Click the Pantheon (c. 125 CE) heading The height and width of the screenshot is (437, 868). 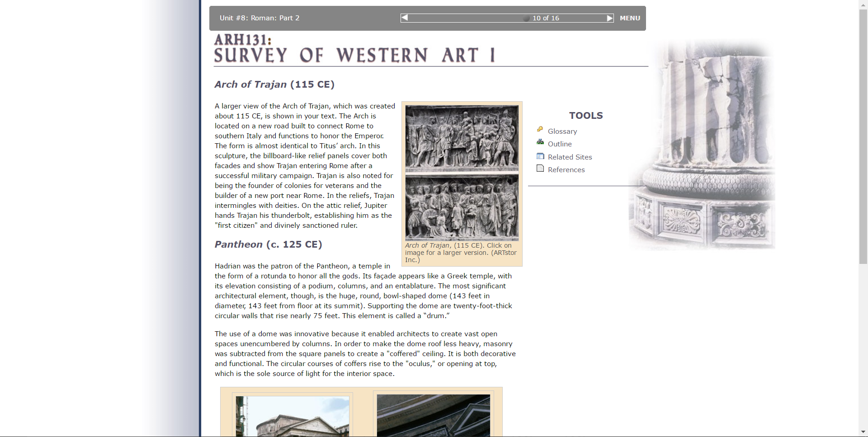coord(268,244)
